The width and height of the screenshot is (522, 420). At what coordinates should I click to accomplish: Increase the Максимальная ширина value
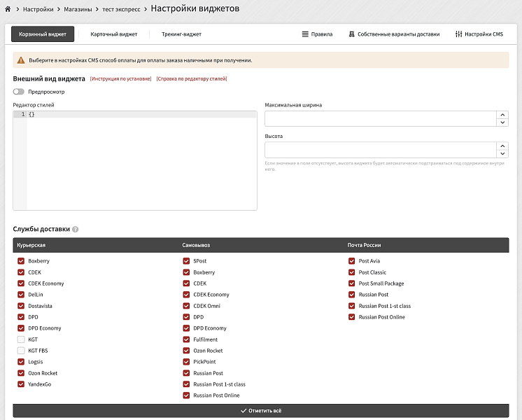tap(502, 115)
